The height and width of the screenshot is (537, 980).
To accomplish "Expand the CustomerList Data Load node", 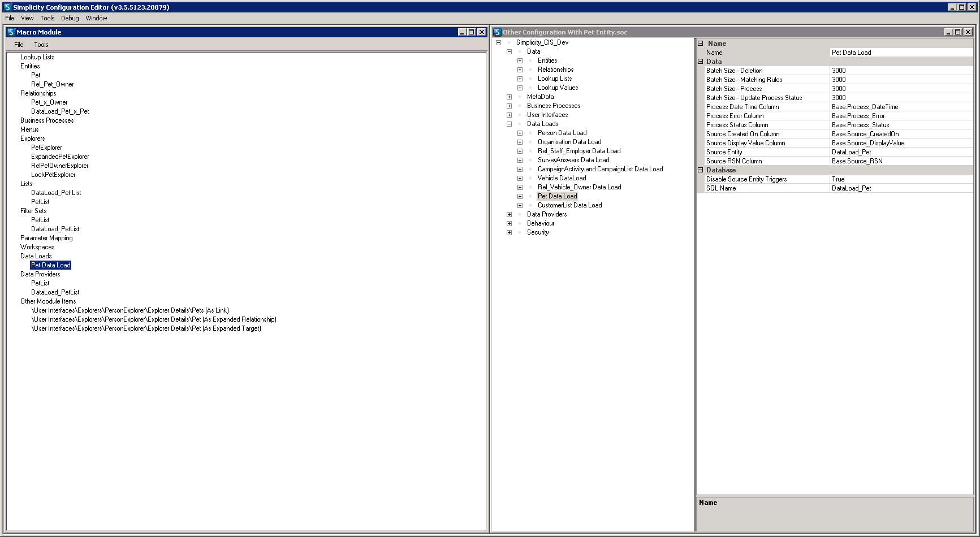I will [520, 205].
